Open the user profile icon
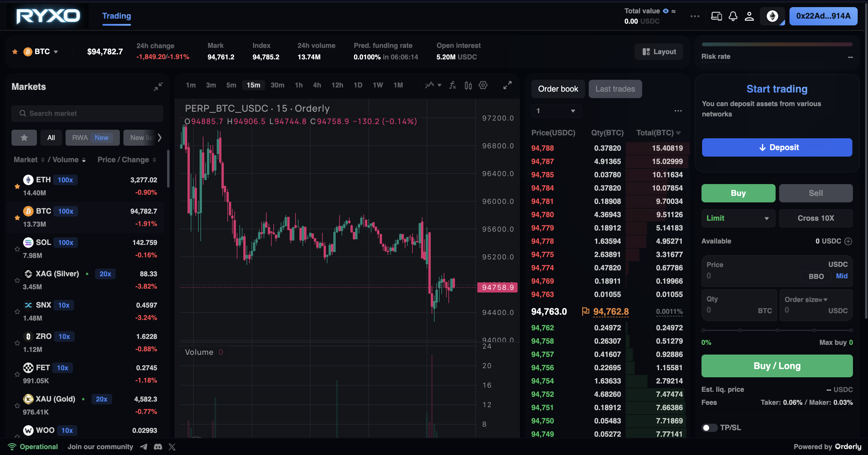This screenshot has width=868, height=455. pyautogui.click(x=749, y=16)
